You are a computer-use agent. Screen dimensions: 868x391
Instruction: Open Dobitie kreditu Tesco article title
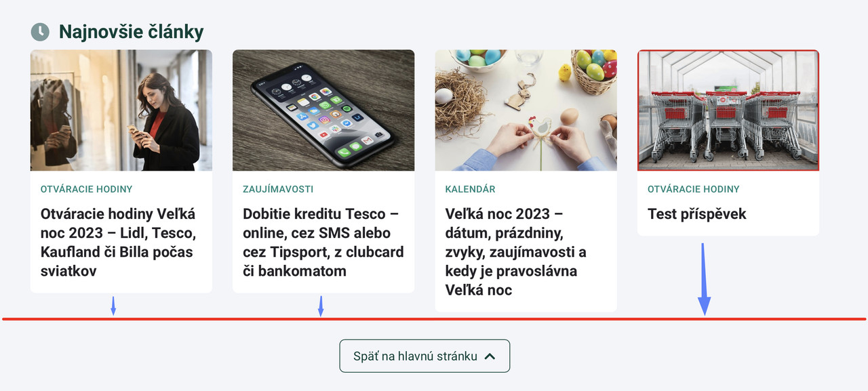pos(323,243)
